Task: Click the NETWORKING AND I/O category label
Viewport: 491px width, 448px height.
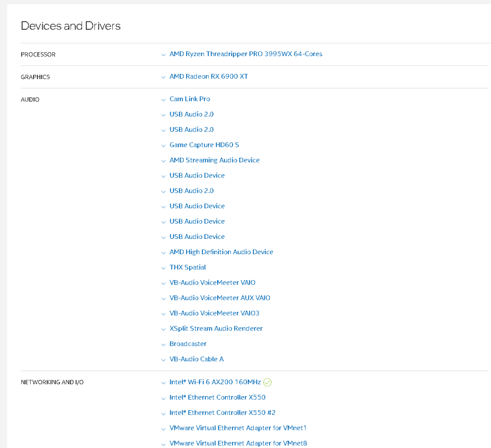Action: coord(52,382)
